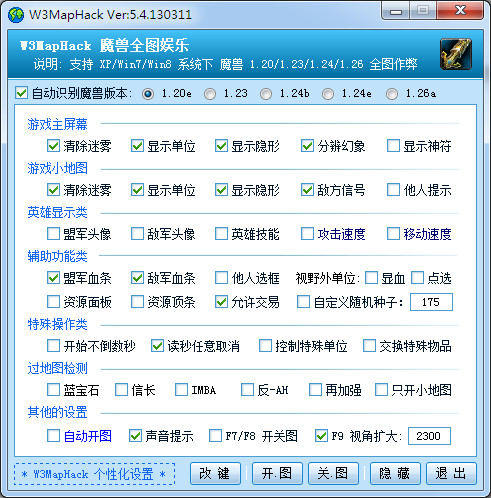Uncheck 清除迷雾 under 游戏主屏幕

(x=53, y=146)
